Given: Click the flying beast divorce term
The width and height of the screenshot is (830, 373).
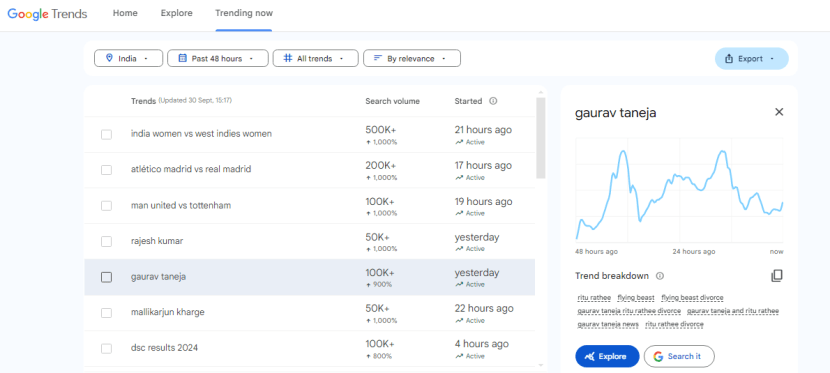Looking at the screenshot, I should click(692, 298).
